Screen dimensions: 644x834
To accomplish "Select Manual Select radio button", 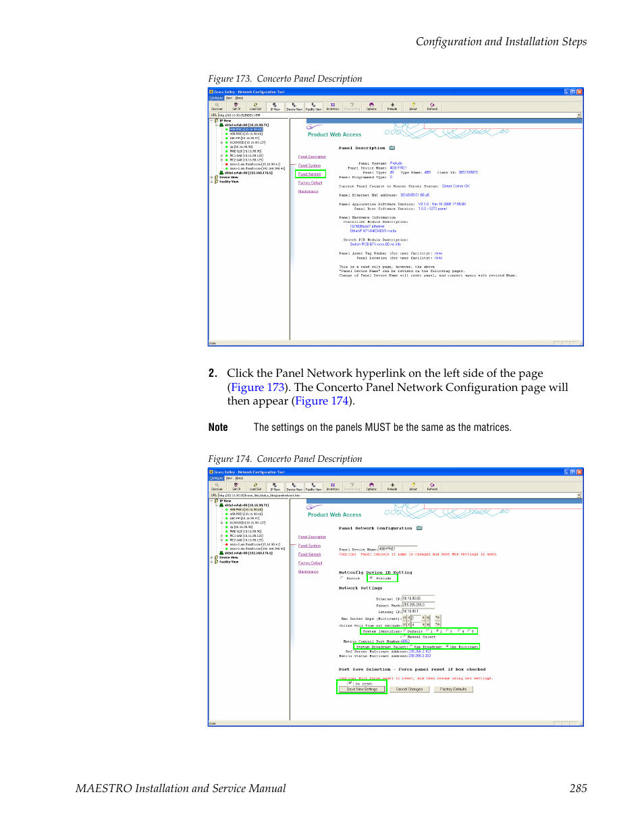I will tap(405, 636).
